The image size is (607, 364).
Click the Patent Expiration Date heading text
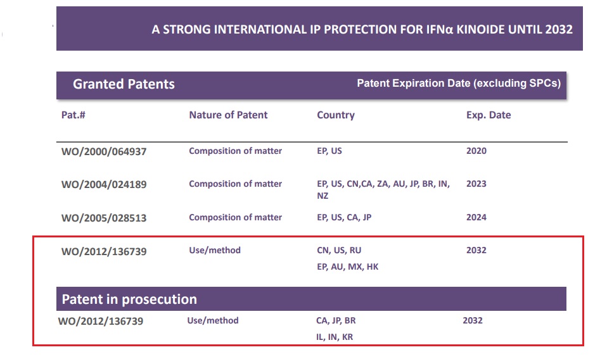459,83
